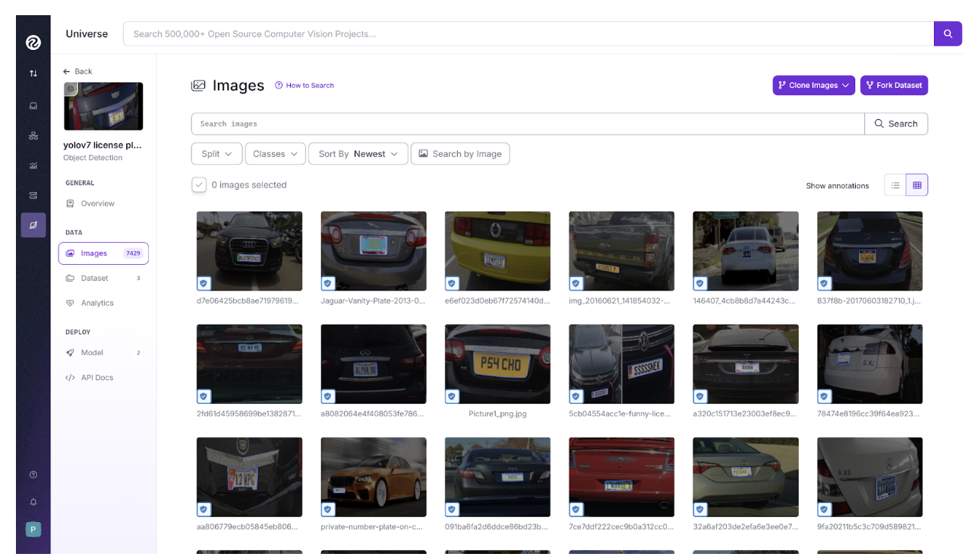Toggle the select-all images checkbox
Screen dimensions: 972x560
(199, 184)
